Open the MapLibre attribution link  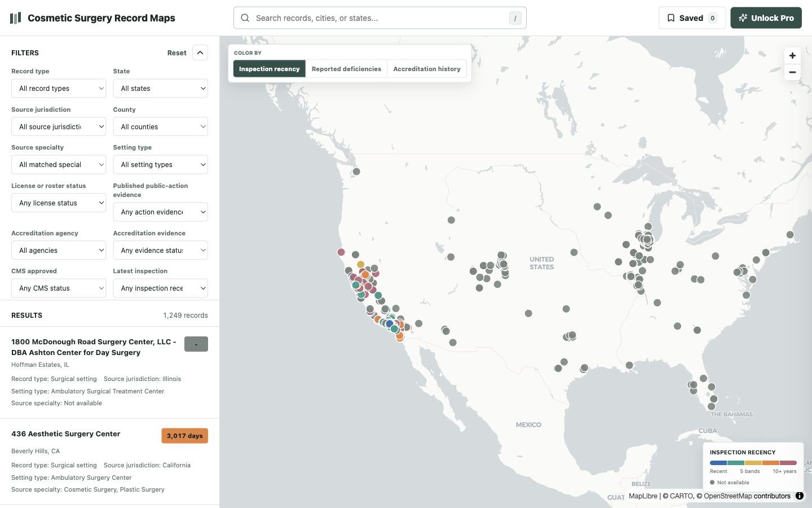(x=643, y=496)
